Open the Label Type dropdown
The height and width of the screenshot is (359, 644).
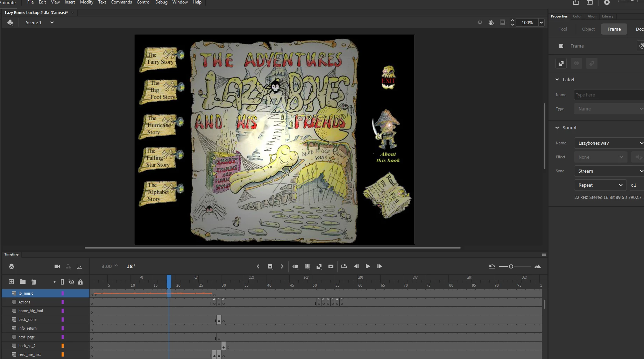609,109
